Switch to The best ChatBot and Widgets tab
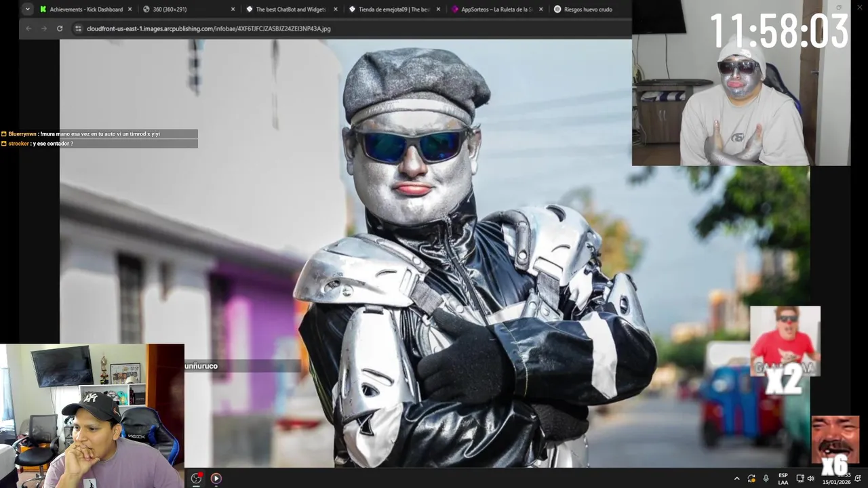Viewport: 868px width, 488px height. pyautogui.click(x=291, y=9)
